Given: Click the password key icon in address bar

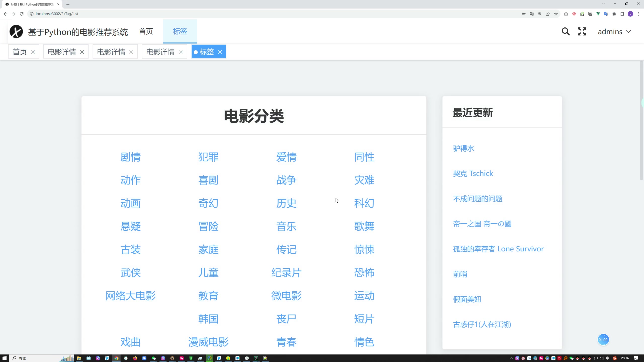Looking at the screenshot, I should point(524,14).
